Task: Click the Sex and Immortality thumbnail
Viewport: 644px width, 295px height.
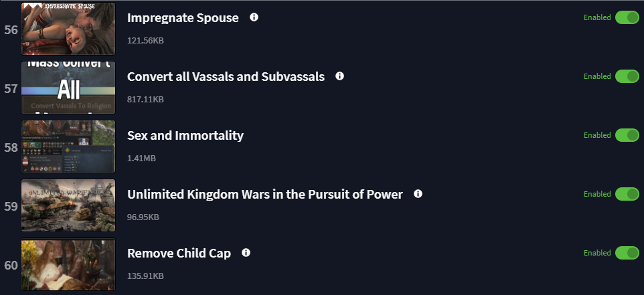Action: click(68, 146)
